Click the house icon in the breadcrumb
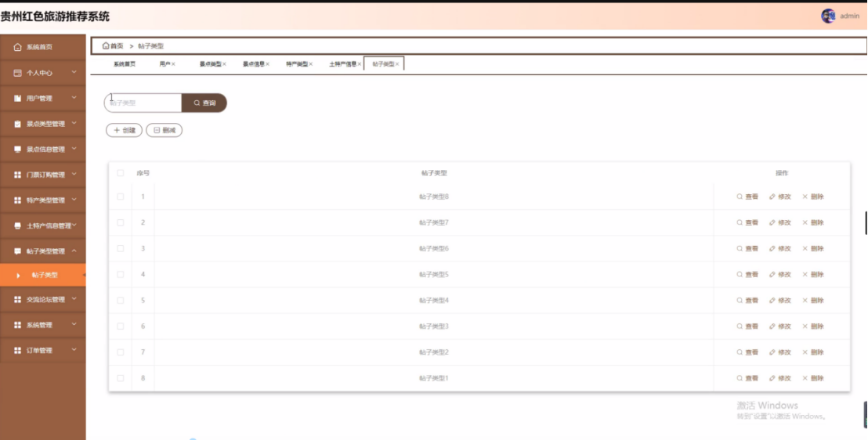Viewport: 868px width, 440px height. pyautogui.click(x=106, y=46)
